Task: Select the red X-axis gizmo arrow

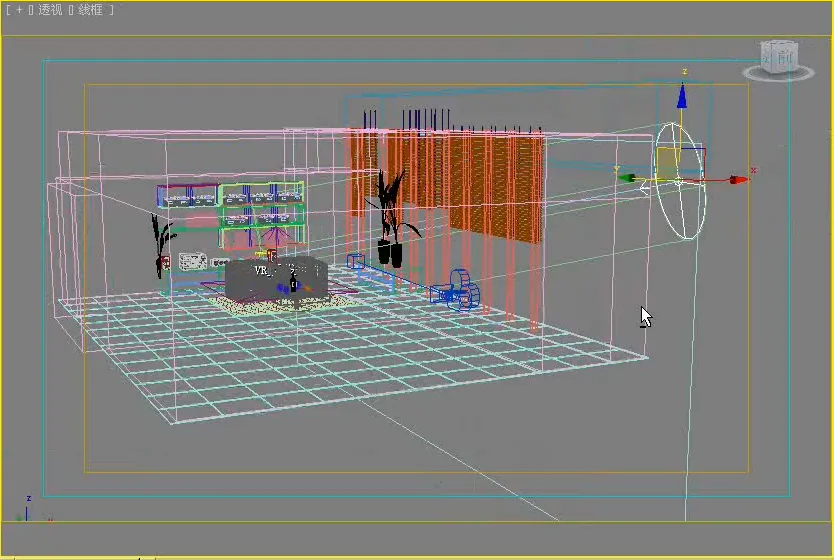Action: pos(738,180)
